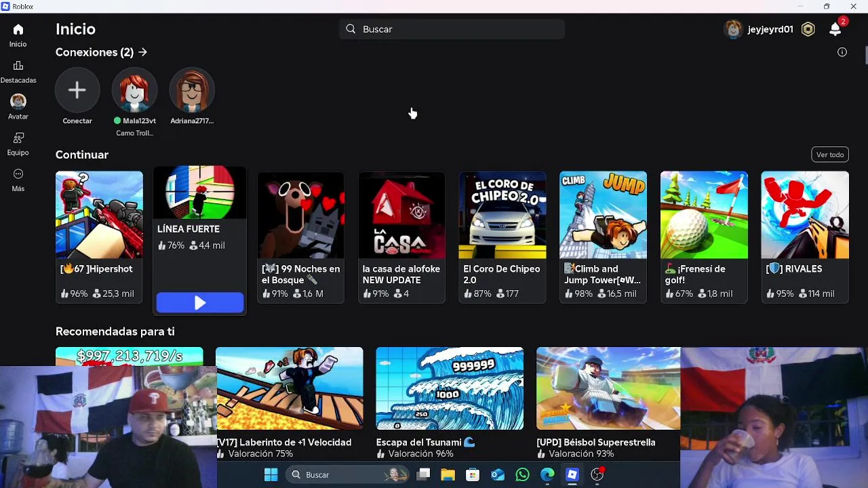
Task: Click the Recomendadas para ti heading
Action: 115,331
